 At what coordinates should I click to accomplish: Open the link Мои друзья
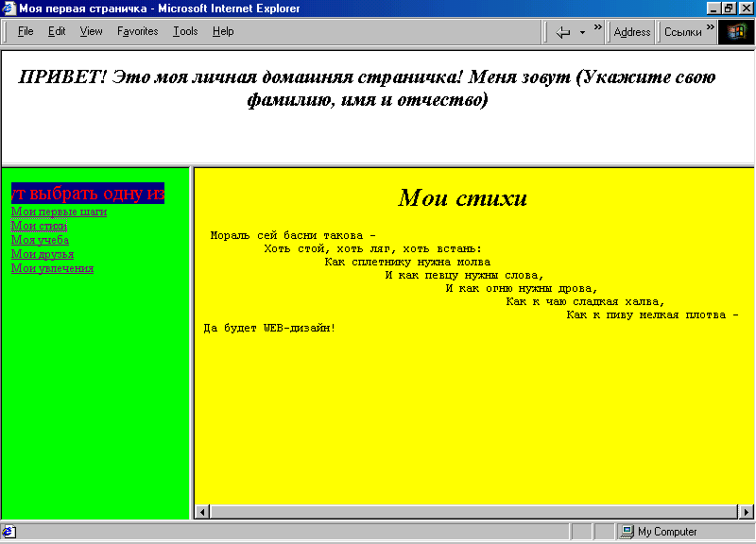tap(43, 254)
